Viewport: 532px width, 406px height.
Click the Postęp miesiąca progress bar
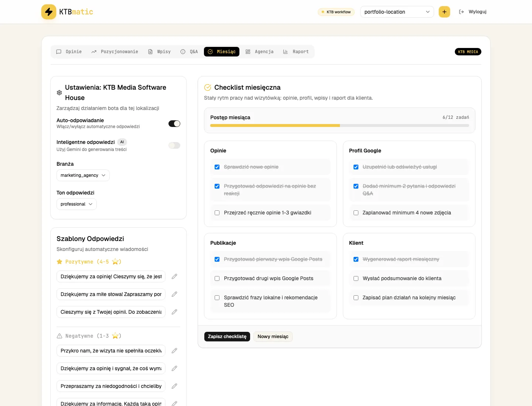340,125
